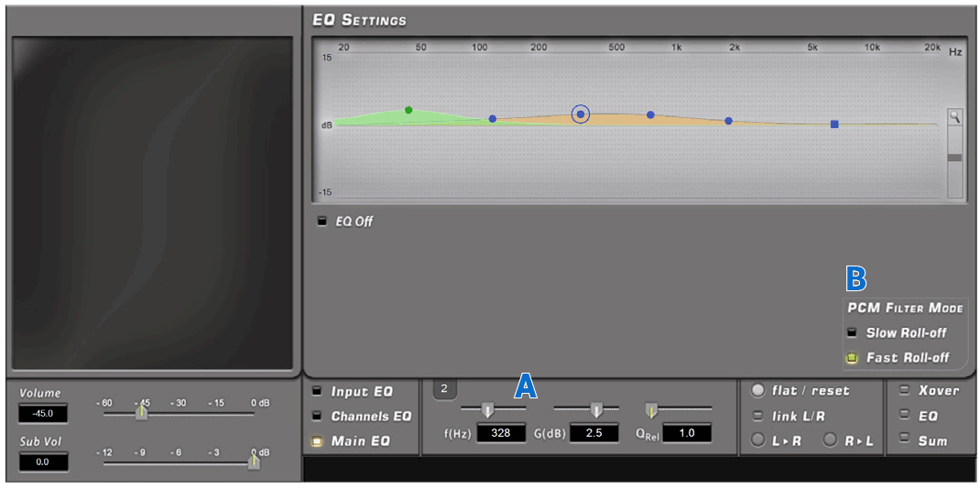This screenshot has height=489, width=980.
Task: Click the QRel slider handle
Action: 651,409
